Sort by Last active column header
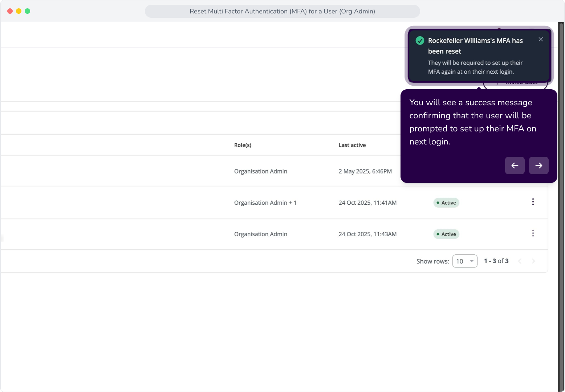Screen dimensions: 565x392 point(352,145)
